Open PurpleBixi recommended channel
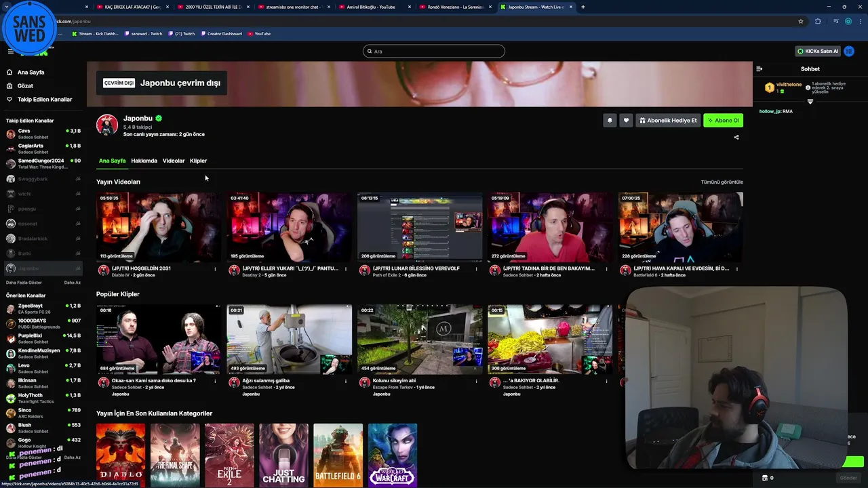The width and height of the screenshot is (868, 488). pyautogui.click(x=43, y=338)
